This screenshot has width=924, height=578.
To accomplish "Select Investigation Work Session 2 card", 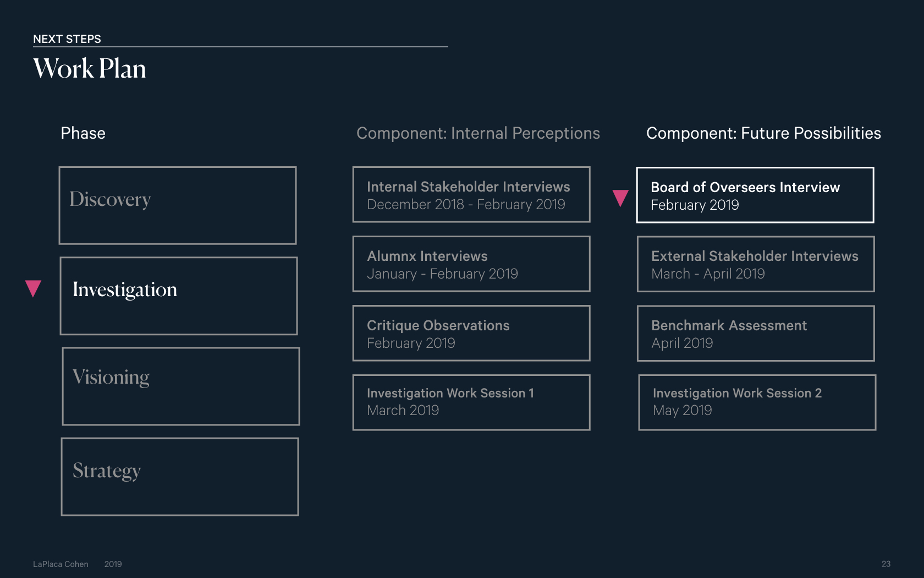I will tap(757, 402).
